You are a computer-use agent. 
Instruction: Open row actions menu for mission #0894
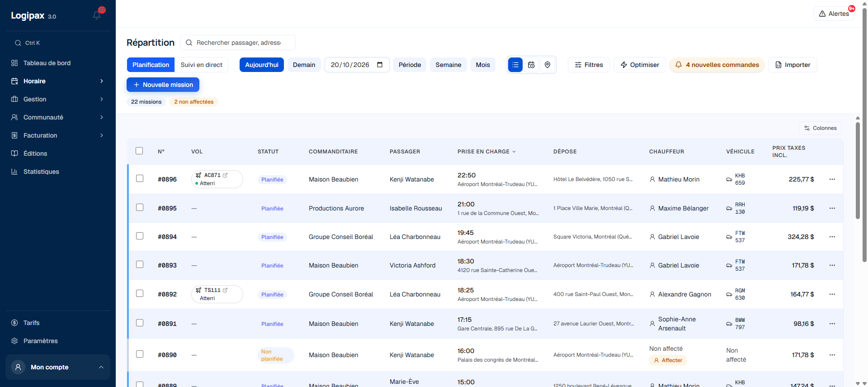832,237
